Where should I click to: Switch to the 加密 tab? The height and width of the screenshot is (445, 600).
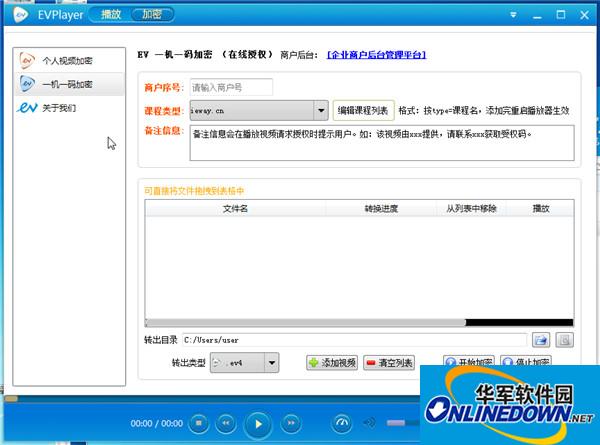[x=152, y=15]
